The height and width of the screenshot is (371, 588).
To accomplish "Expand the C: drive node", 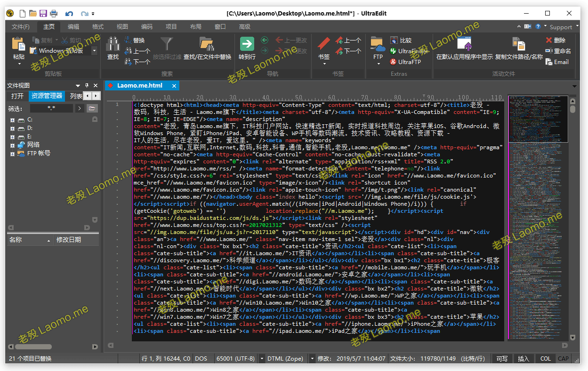I will pos(12,120).
